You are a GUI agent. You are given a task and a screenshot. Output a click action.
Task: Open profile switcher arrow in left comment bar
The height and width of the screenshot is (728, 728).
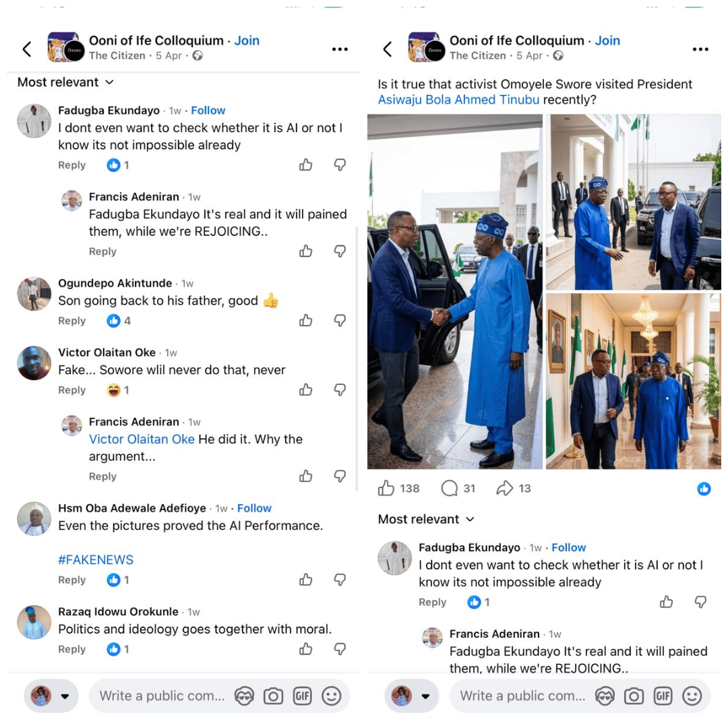click(x=65, y=696)
